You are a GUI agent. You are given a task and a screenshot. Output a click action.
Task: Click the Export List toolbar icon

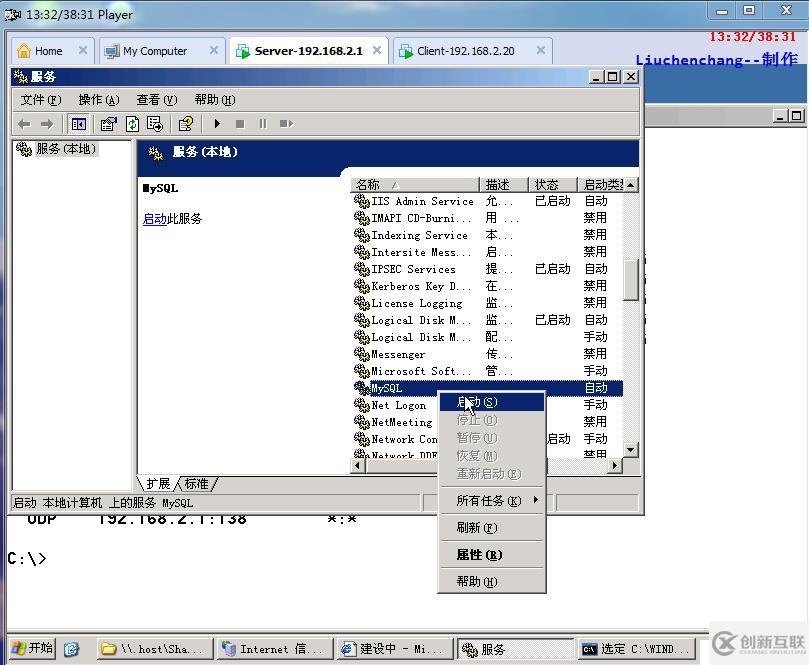click(x=155, y=124)
